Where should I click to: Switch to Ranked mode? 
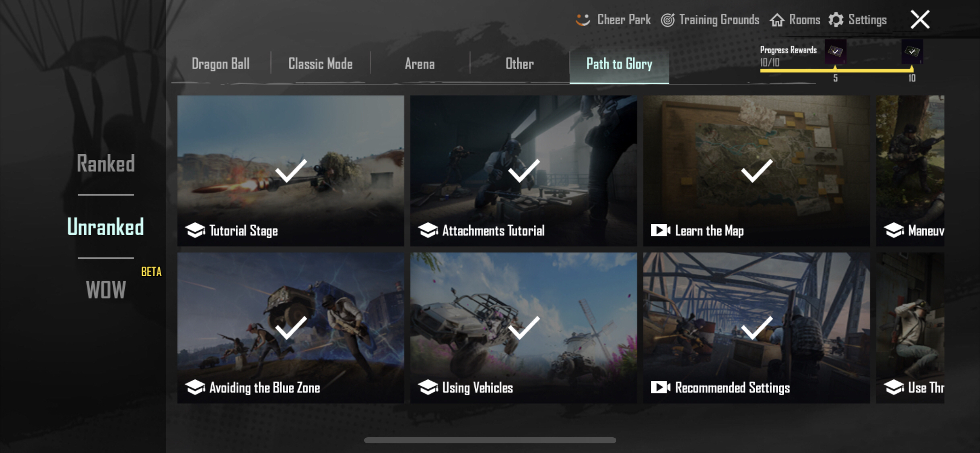tap(105, 163)
